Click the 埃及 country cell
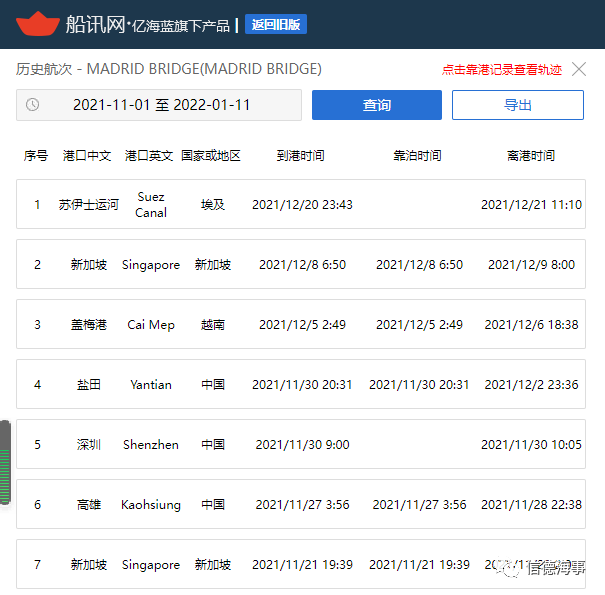 pos(213,205)
